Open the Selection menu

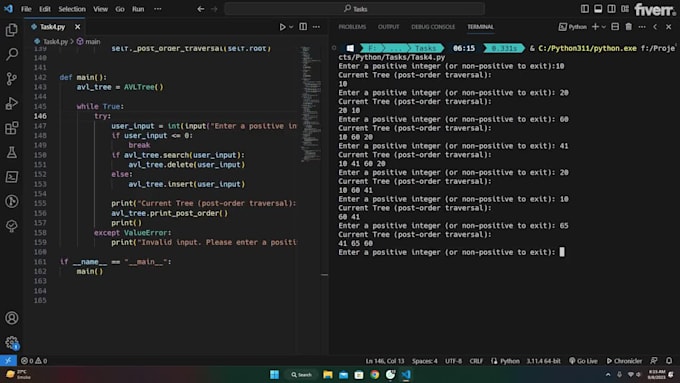[72, 9]
